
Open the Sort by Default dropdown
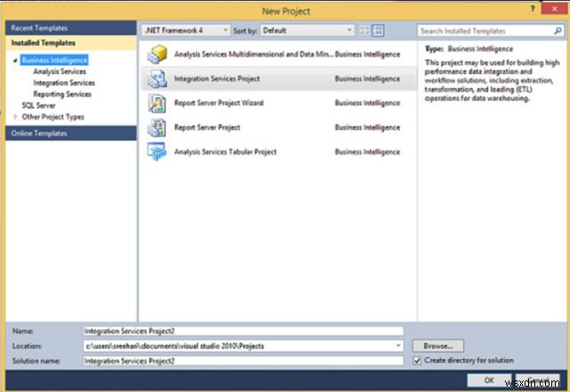pyautogui.click(x=307, y=30)
